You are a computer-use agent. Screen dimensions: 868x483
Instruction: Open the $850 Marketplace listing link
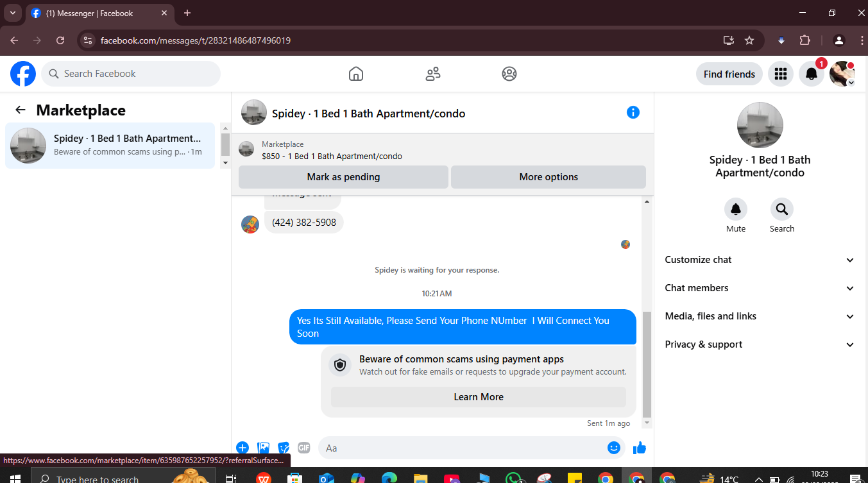pyautogui.click(x=332, y=156)
